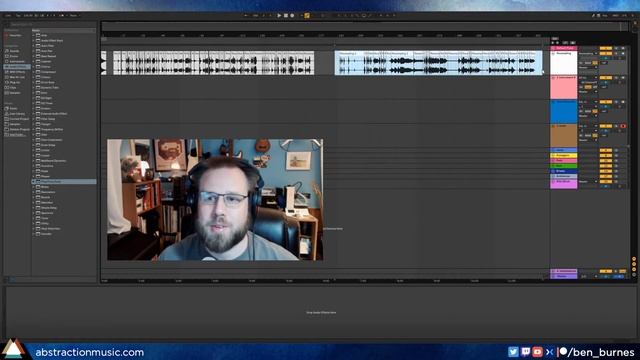Select the Utility device folder icon

(38, 223)
